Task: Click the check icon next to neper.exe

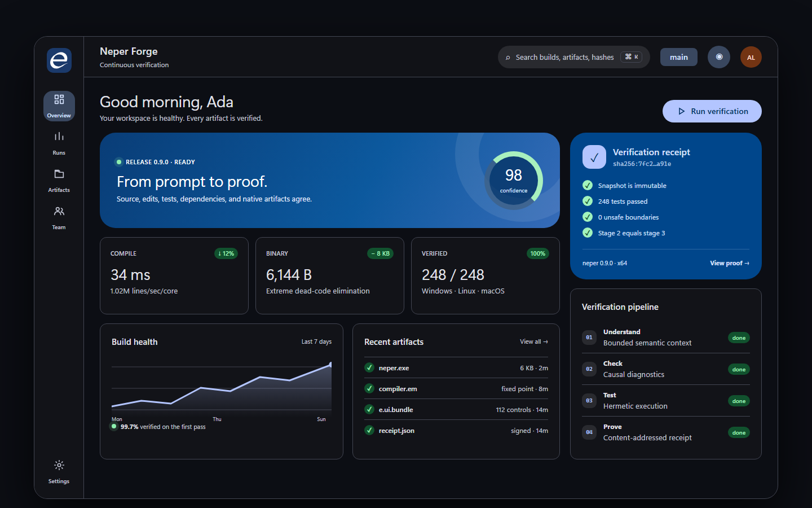Action: tap(369, 367)
